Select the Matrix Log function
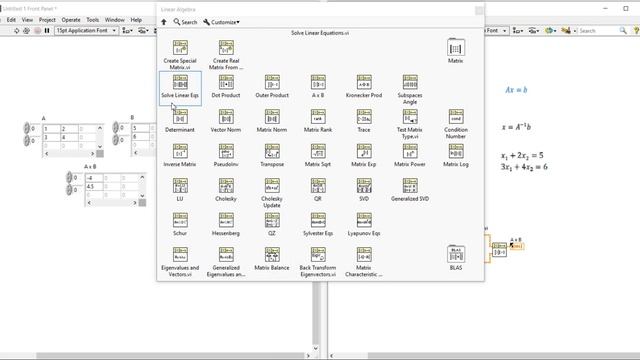This screenshot has width=640, height=360. 456,151
